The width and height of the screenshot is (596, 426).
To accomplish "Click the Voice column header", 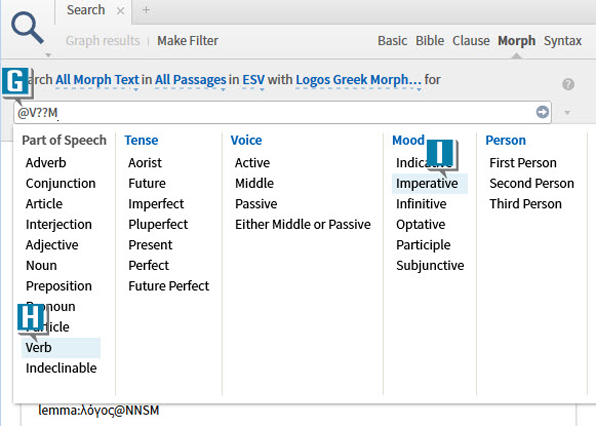I will (246, 140).
